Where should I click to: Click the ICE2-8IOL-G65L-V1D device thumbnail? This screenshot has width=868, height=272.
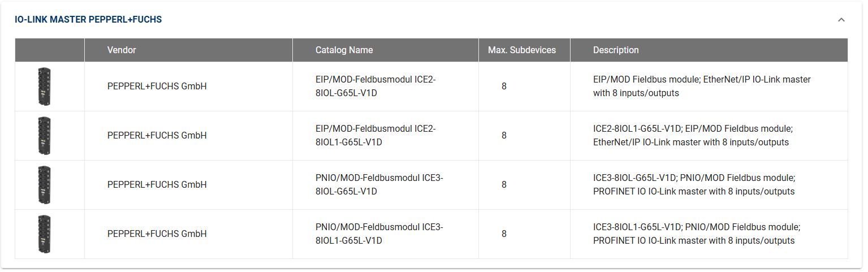point(45,87)
